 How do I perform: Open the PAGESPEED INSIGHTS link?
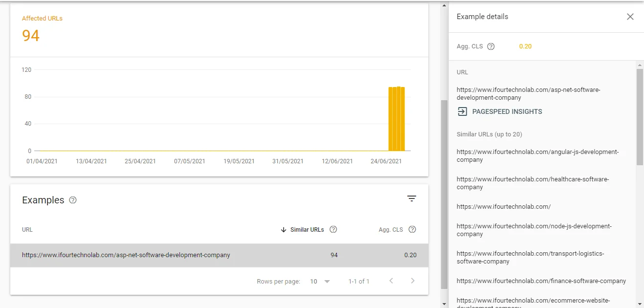point(507,111)
